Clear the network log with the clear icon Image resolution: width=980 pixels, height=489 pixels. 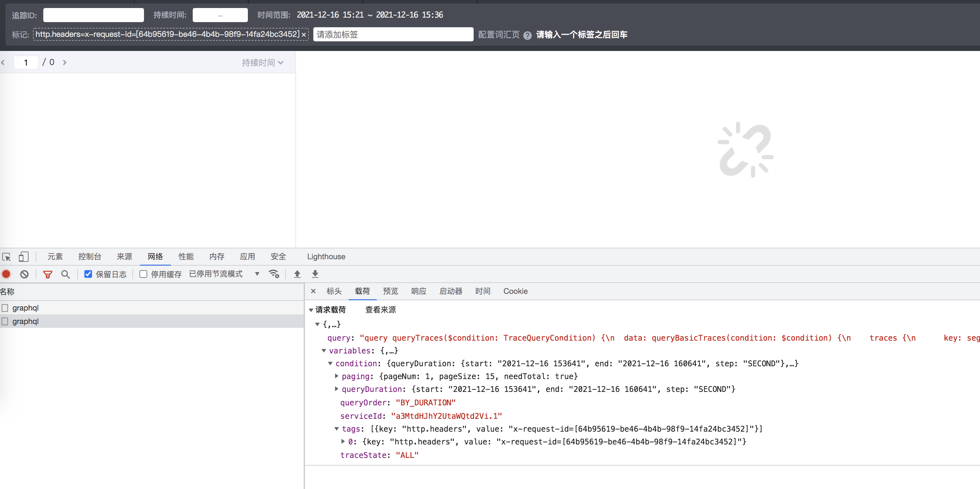pos(24,274)
